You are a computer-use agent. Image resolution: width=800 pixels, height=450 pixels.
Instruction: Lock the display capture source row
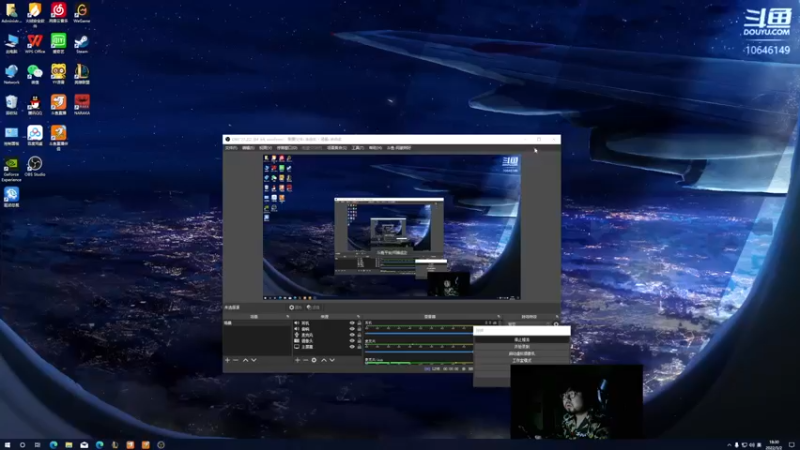click(x=359, y=347)
